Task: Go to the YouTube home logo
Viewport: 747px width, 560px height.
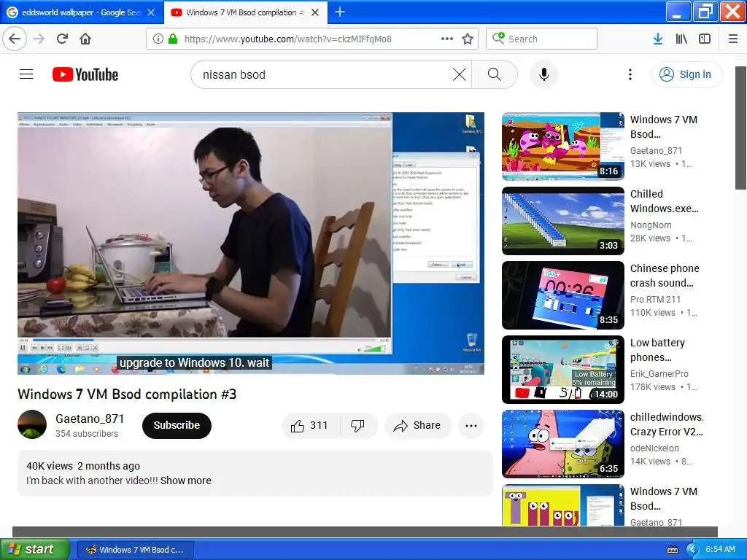Action: 85,74
